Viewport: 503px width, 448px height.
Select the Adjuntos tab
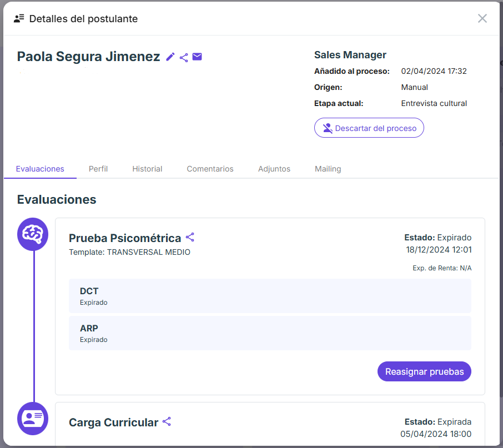pos(274,169)
